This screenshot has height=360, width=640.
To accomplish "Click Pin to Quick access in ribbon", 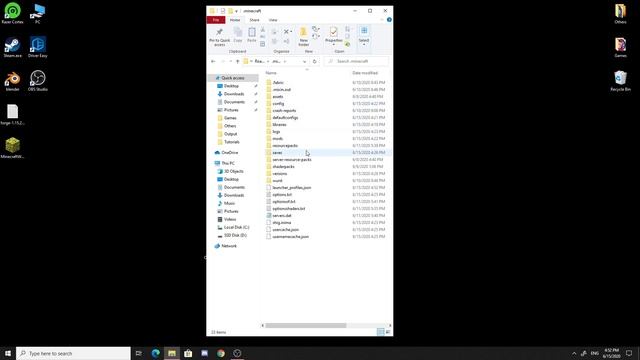I will tap(219, 37).
